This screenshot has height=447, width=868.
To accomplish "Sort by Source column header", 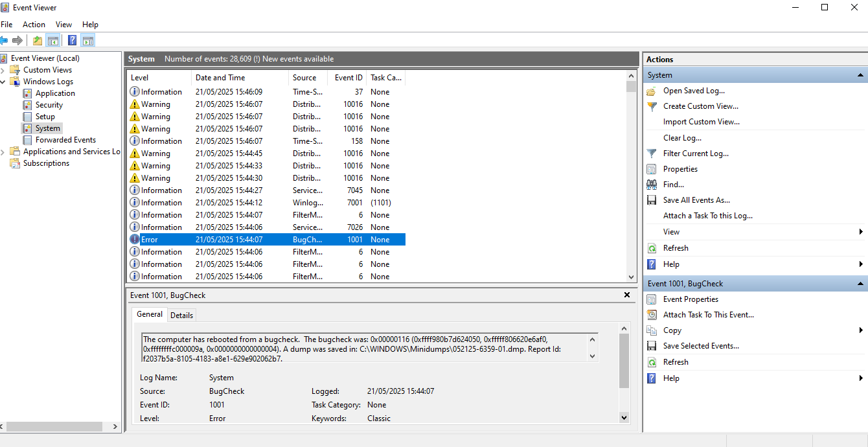I will tap(308, 78).
